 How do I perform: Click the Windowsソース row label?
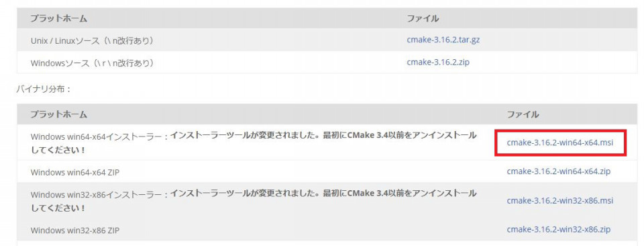[x=93, y=63]
